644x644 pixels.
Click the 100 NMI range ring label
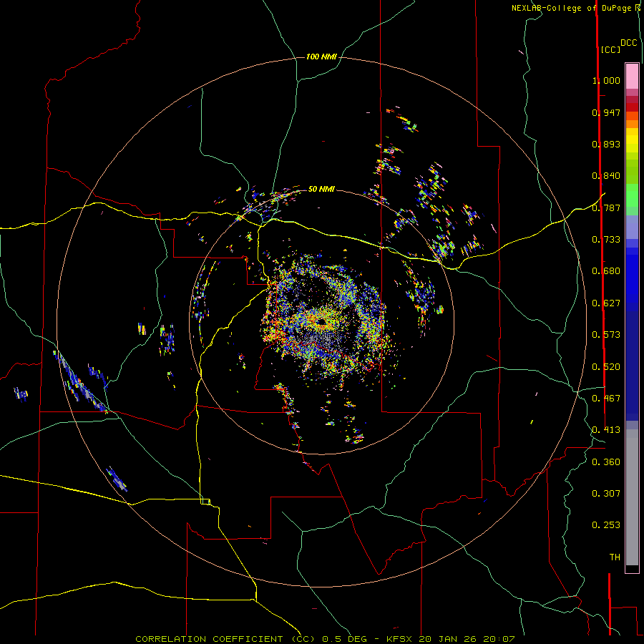pos(321,57)
